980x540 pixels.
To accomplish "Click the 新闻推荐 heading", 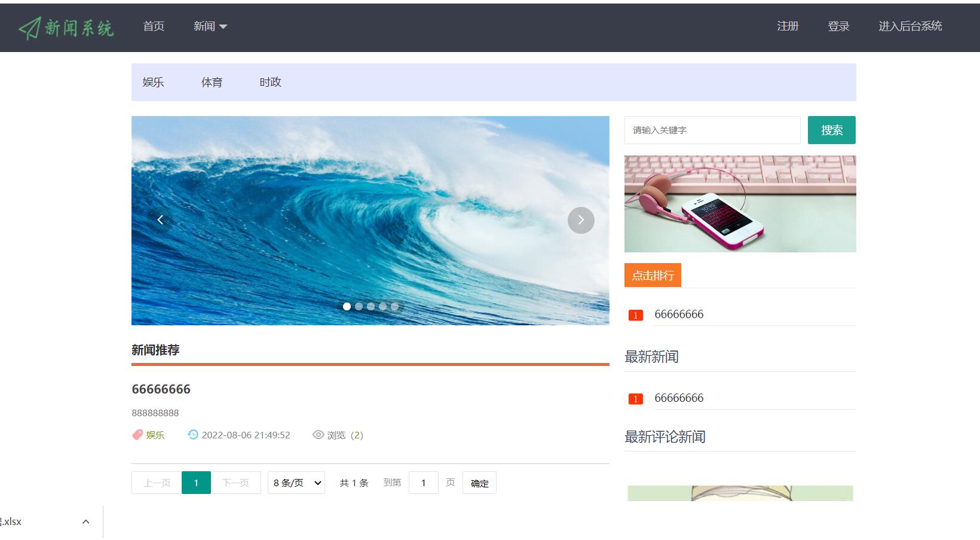I will [x=155, y=350].
